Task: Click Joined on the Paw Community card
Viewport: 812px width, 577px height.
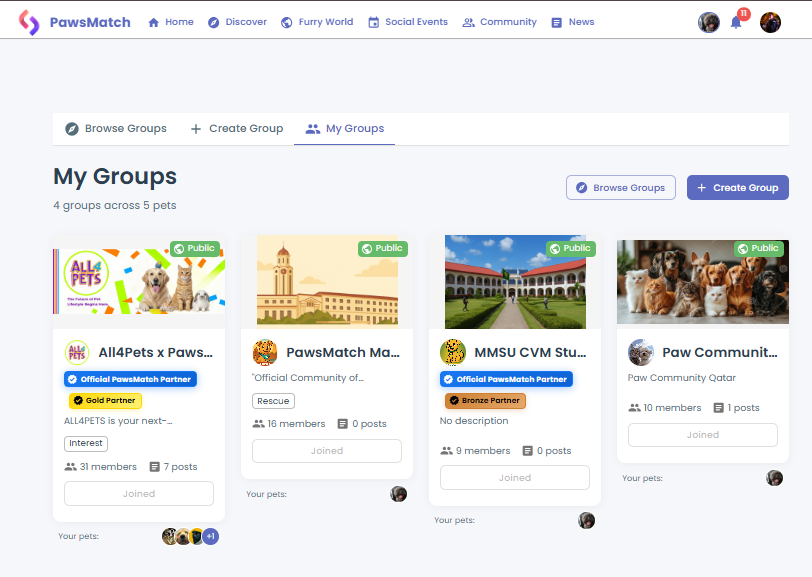Action: [702, 434]
